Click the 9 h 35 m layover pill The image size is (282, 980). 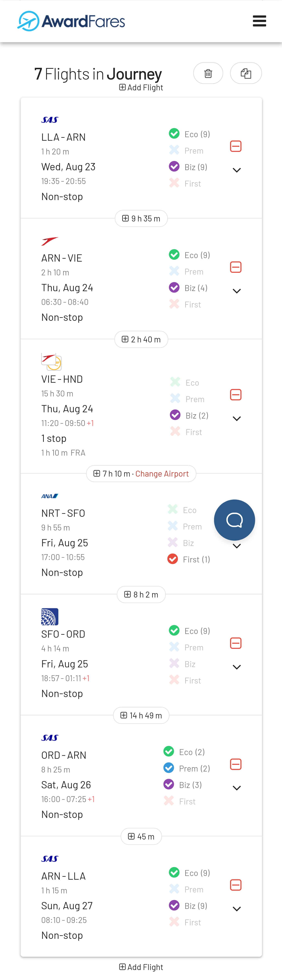(x=141, y=218)
